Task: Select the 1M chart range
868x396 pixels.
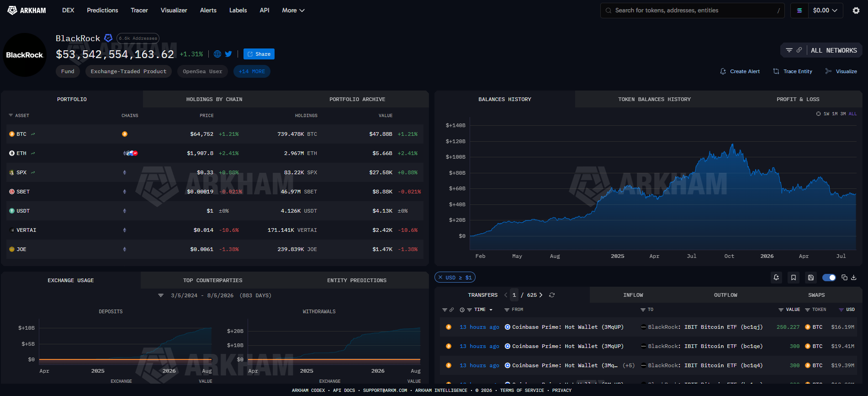Action: tap(835, 114)
